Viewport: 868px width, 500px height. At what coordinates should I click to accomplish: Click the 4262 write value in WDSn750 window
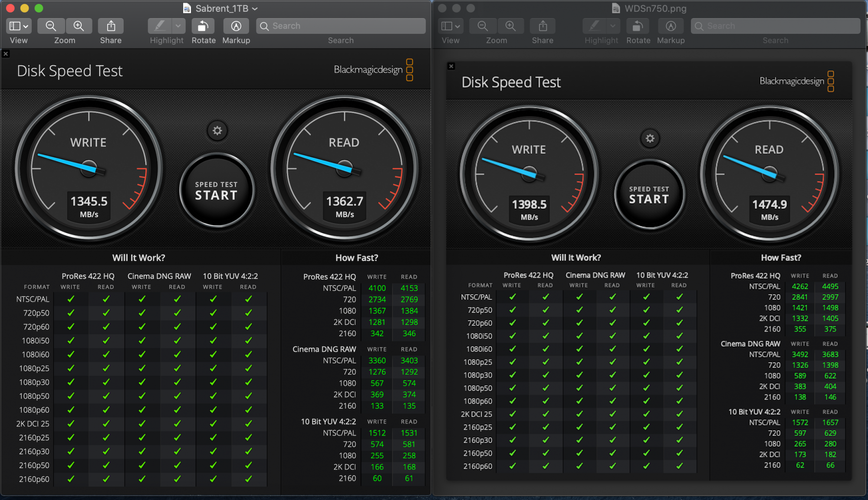pos(800,286)
